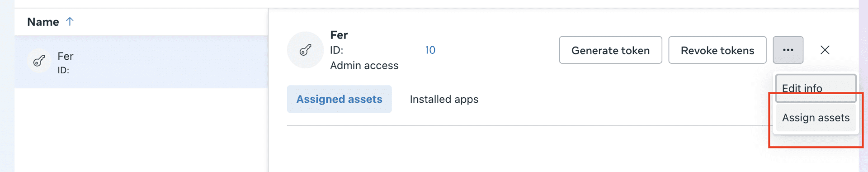Image resolution: width=868 pixels, height=172 pixels.
Task: Switch to the Assigned assets tab
Action: (339, 99)
